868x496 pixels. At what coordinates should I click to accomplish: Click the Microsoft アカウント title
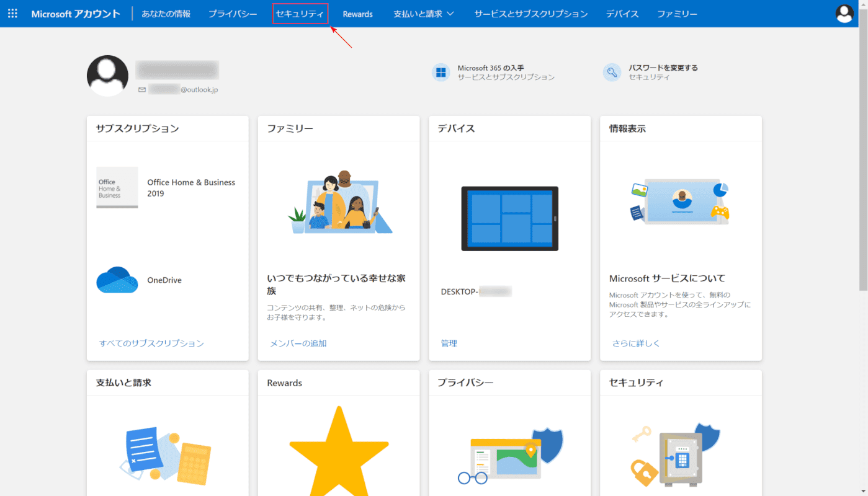[76, 14]
